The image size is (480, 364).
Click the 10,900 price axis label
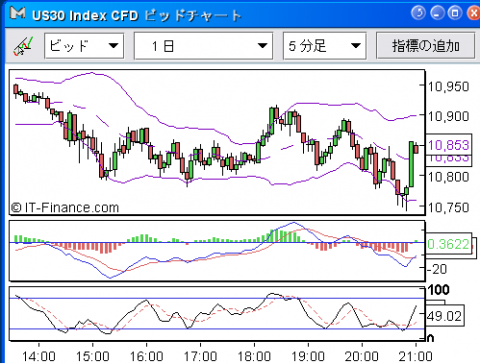tap(448, 116)
